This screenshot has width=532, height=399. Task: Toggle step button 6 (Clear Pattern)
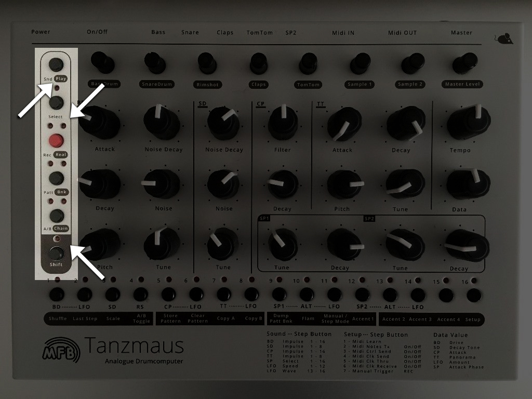[196, 295]
